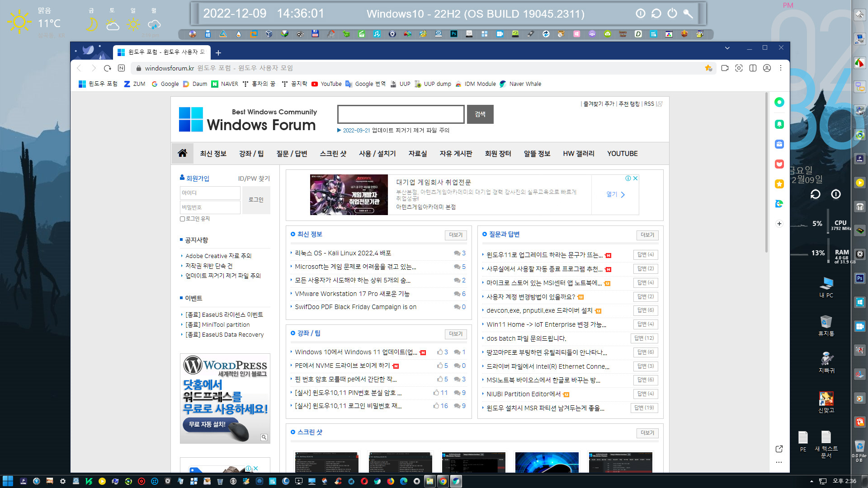Open the 스크린 샷 menu item
868x488 pixels.
point(333,154)
